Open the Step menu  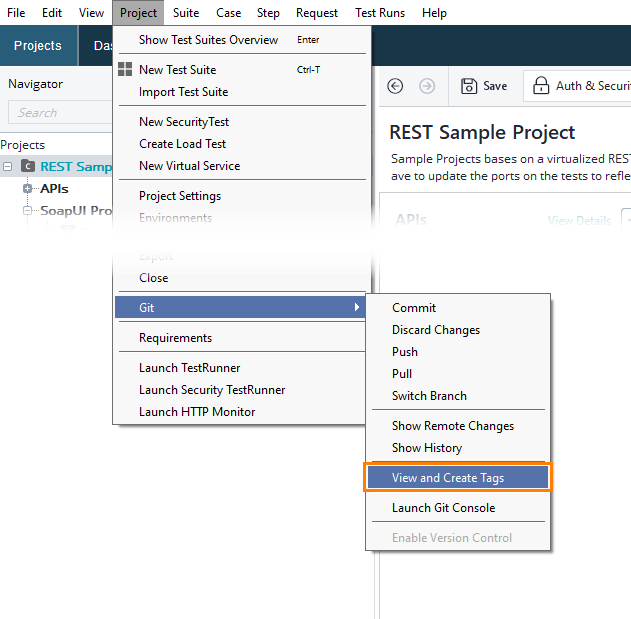[268, 13]
